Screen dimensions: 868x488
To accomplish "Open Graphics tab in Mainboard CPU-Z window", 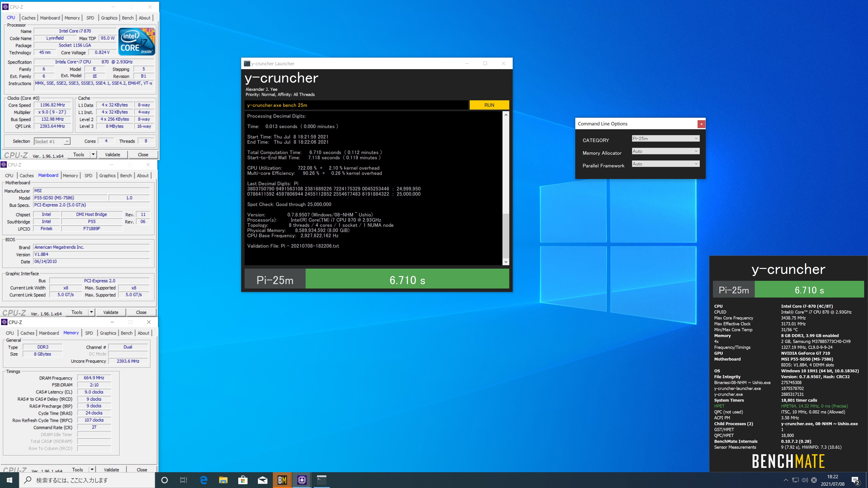I will [x=107, y=176].
